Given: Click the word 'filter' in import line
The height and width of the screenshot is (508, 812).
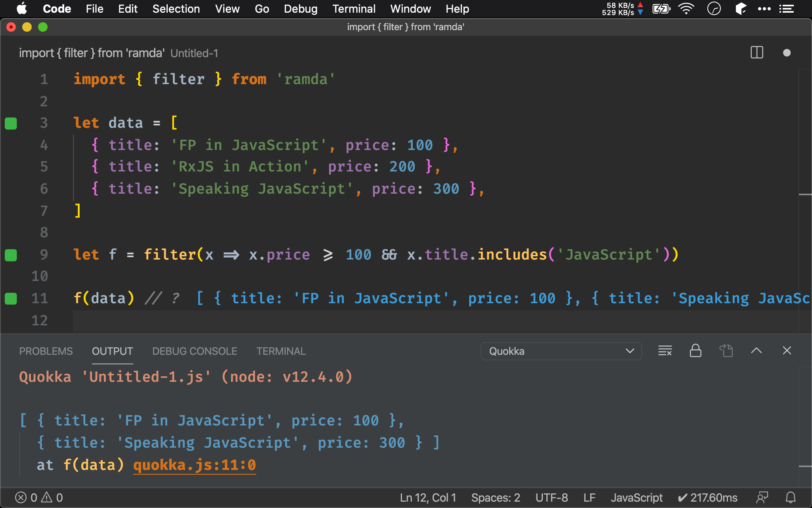Looking at the screenshot, I should pyautogui.click(x=178, y=79).
